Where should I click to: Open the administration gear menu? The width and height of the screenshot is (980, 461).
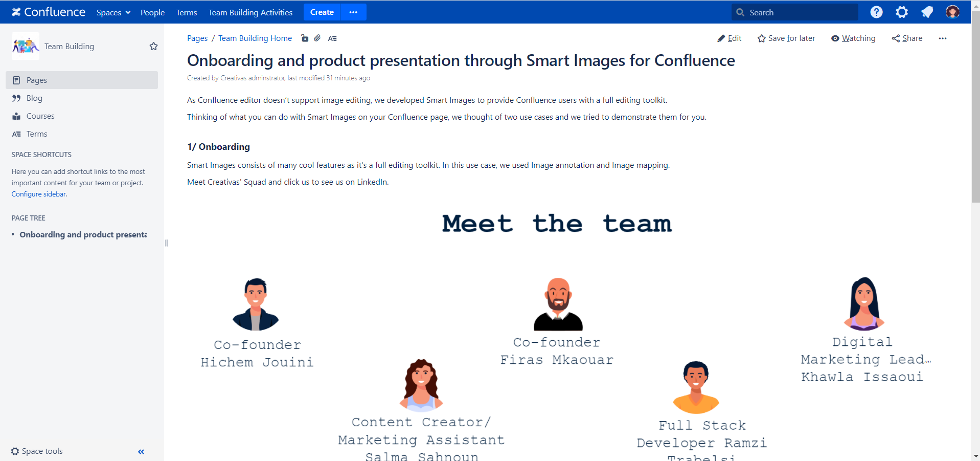(902, 12)
